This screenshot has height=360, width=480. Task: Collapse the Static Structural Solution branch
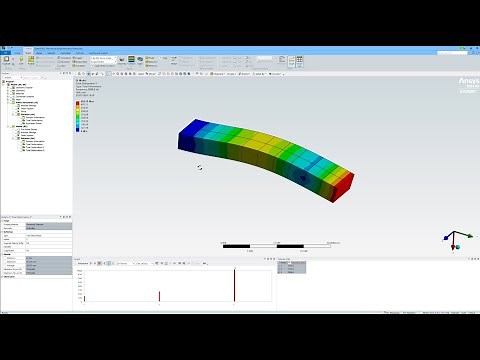click(x=13, y=114)
